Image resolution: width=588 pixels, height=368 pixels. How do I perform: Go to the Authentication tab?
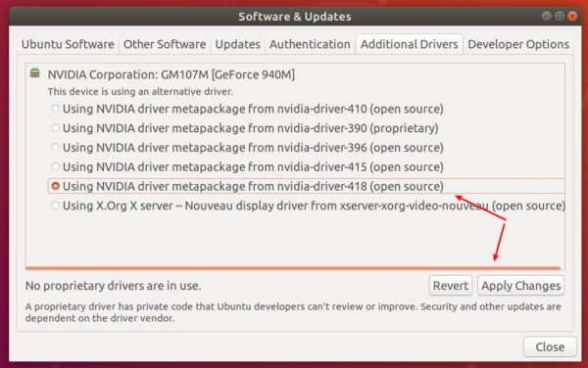tap(310, 44)
